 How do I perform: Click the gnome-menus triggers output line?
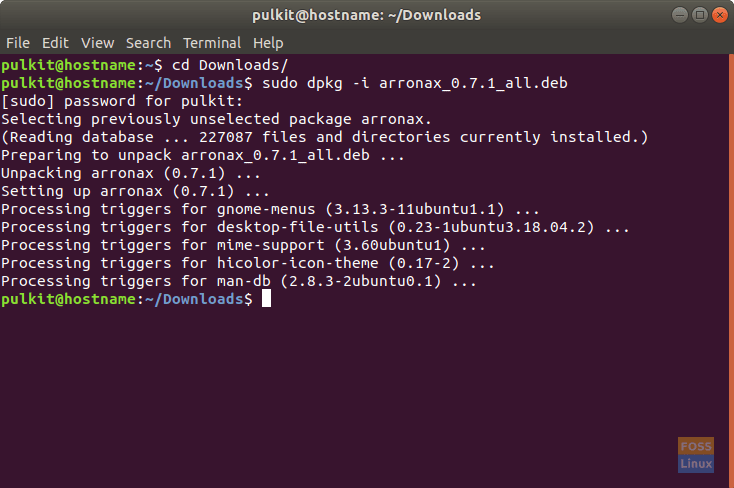[270, 209]
